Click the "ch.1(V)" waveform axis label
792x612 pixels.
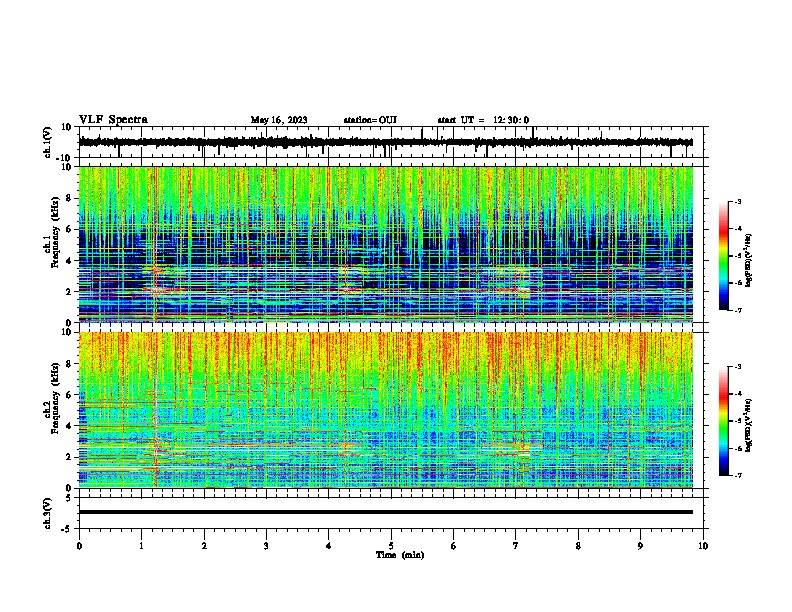47,142
